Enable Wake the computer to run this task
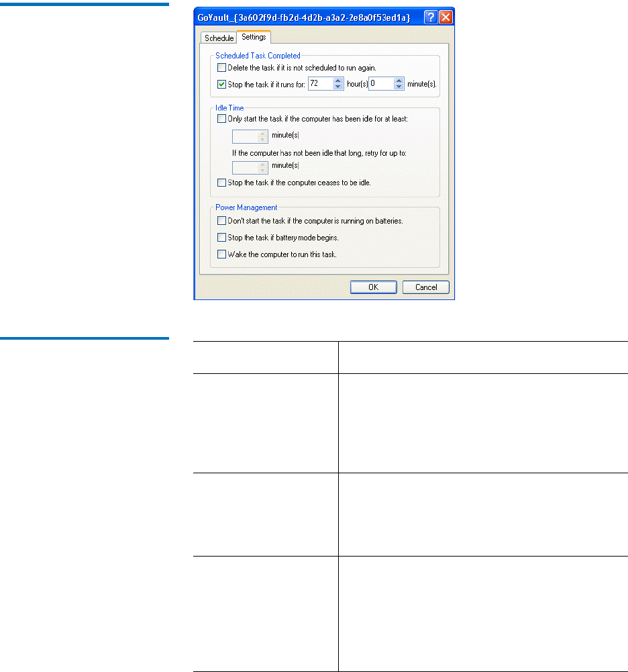This screenshot has width=628, height=672. pos(222,254)
